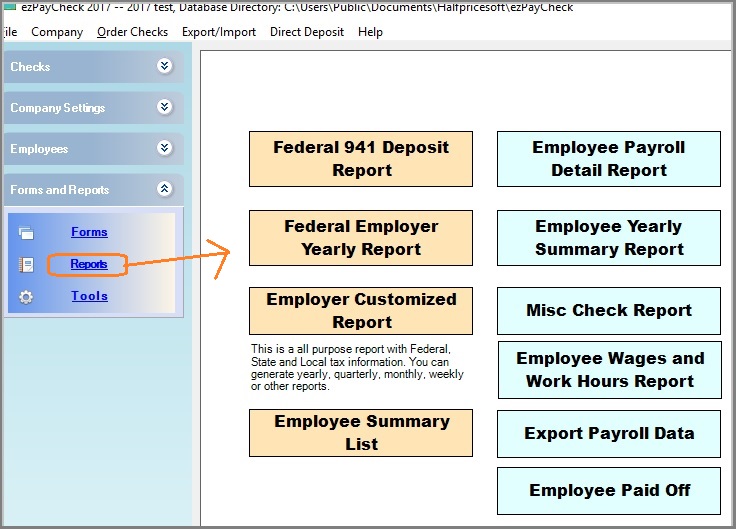Screen dimensions: 736x529
Task: Open the Company menu
Action: pyautogui.click(x=57, y=32)
